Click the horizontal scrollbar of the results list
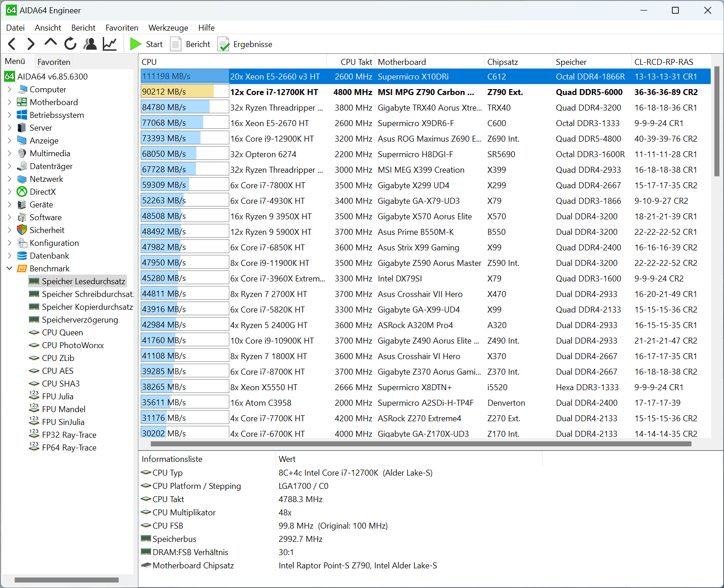Viewport: 724px width, 588px height. [420, 444]
